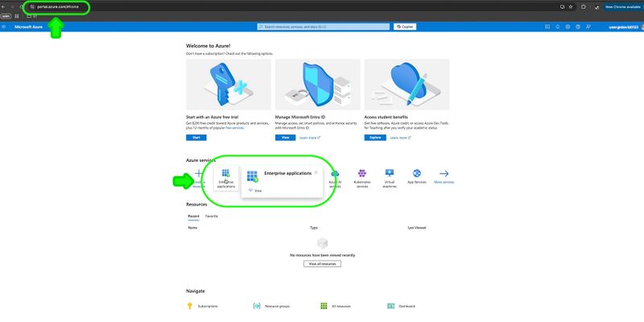The height and width of the screenshot is (322, 644).
Task: Open the Enterprise applications service tile
Action: [x=226, y=178]
